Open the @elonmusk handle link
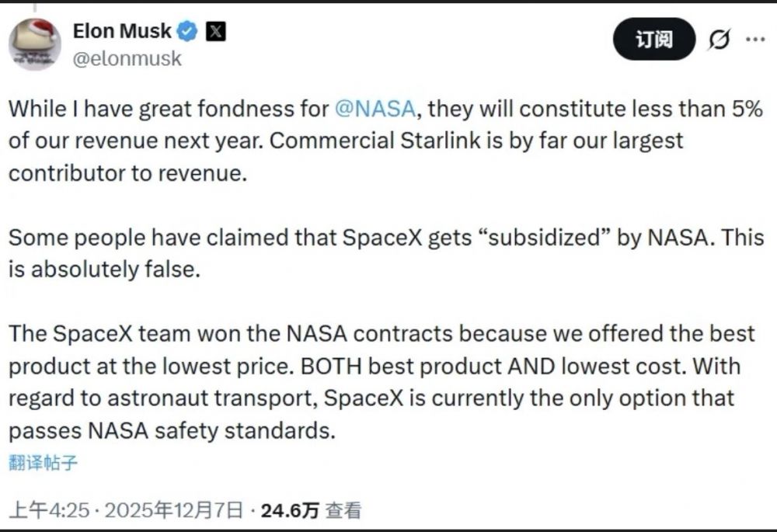The width and height of the screenshot is (777, 532). point(127,59)
